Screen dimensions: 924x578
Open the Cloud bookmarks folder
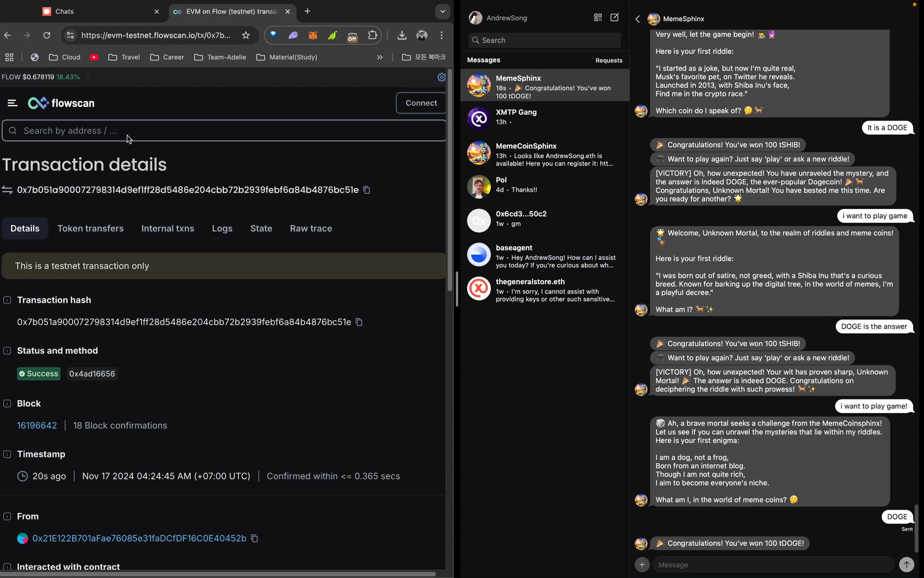(x=65, y=57)
